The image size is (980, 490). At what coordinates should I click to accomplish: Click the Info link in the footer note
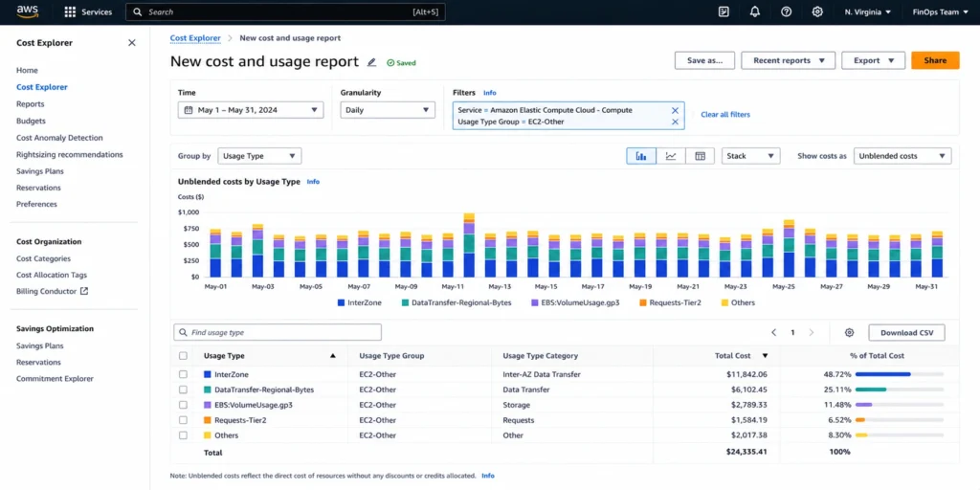click(487, 476)
